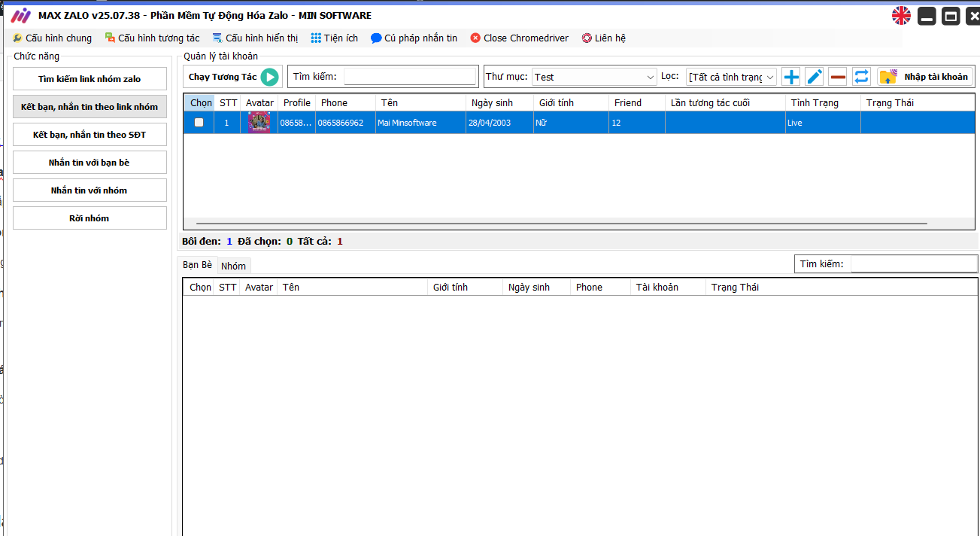
Task: Click the blue pencil edit icon
Action: 815,77
